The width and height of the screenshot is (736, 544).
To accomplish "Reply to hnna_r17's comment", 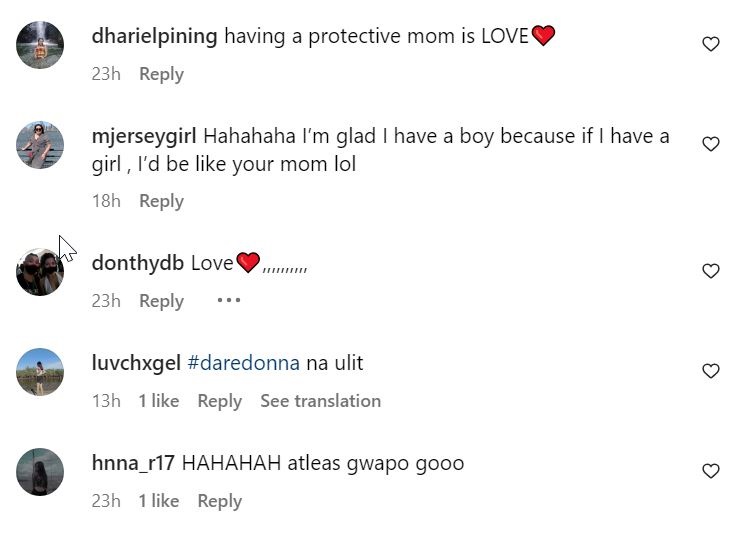I will 219,501.
